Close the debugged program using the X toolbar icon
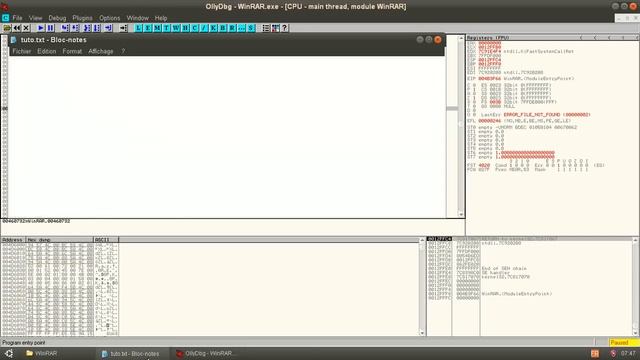The width and height of the screenshot is (640, 360). [26, 28]
